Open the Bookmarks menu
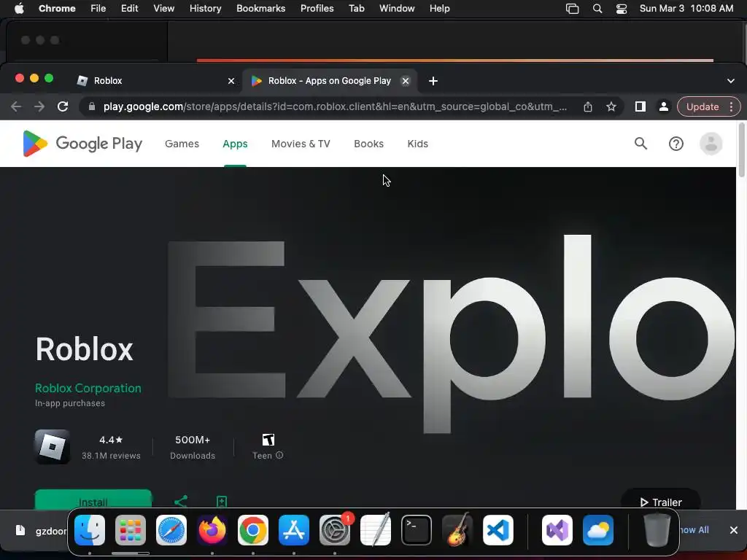The image size is (747, 560). [x=261, y=9]
